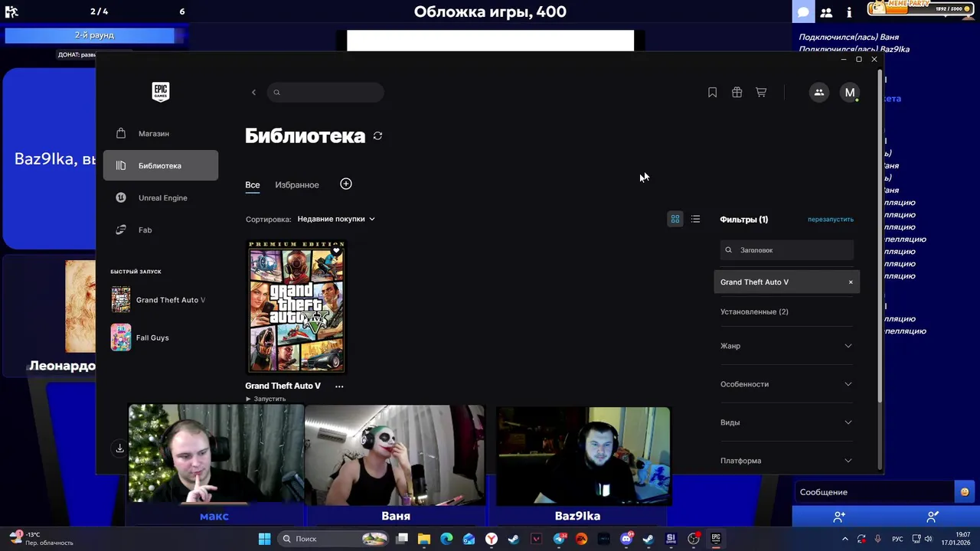Switch to the Избранное tab
980x551 pixels.
coord(297,184)
